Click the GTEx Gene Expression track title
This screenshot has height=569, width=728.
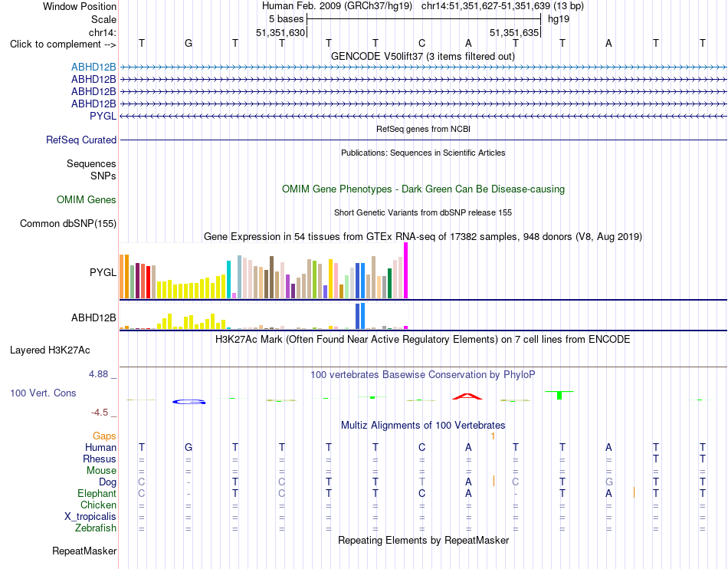coord(422,236)
